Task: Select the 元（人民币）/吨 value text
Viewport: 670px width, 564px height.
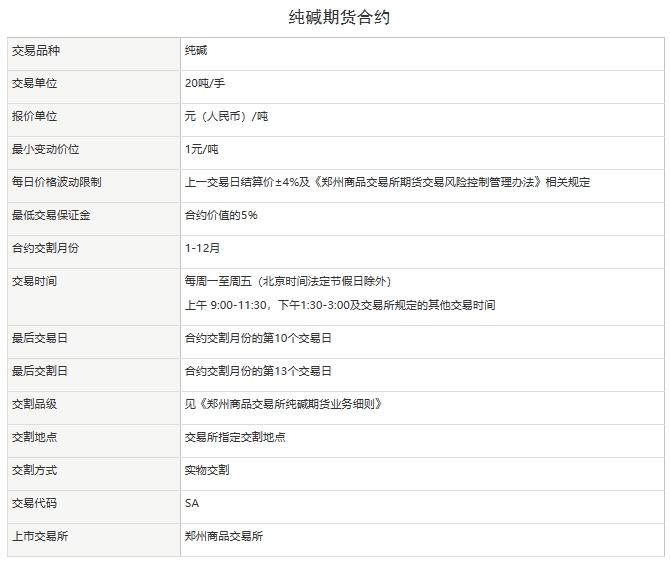Action: (x=227, y=117)
